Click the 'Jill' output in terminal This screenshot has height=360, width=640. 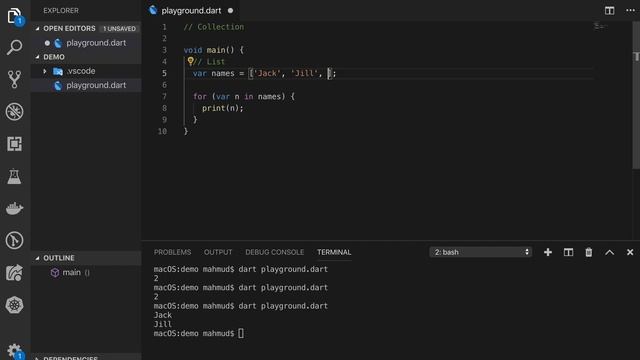pyautogui.click(x=163, y=324)
